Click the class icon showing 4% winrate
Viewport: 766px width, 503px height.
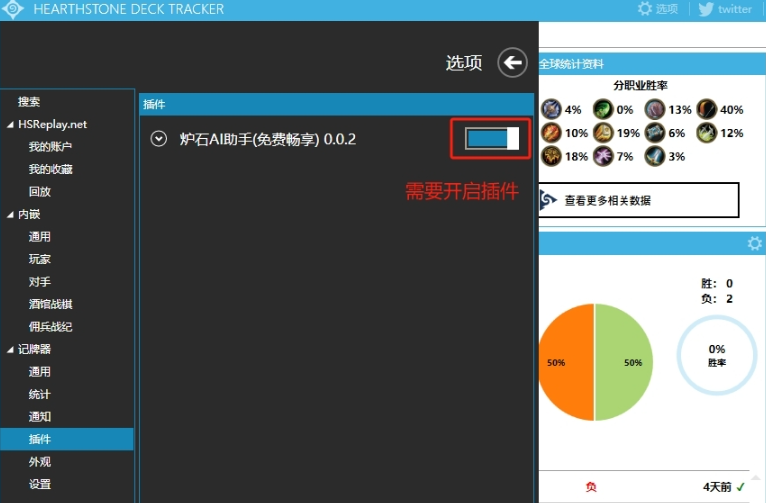551,109
